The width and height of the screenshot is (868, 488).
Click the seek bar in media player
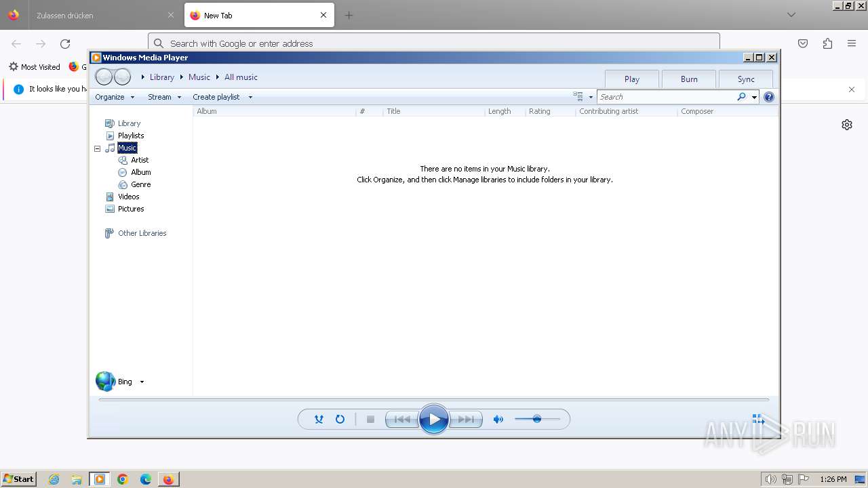[x=434, y=400]
